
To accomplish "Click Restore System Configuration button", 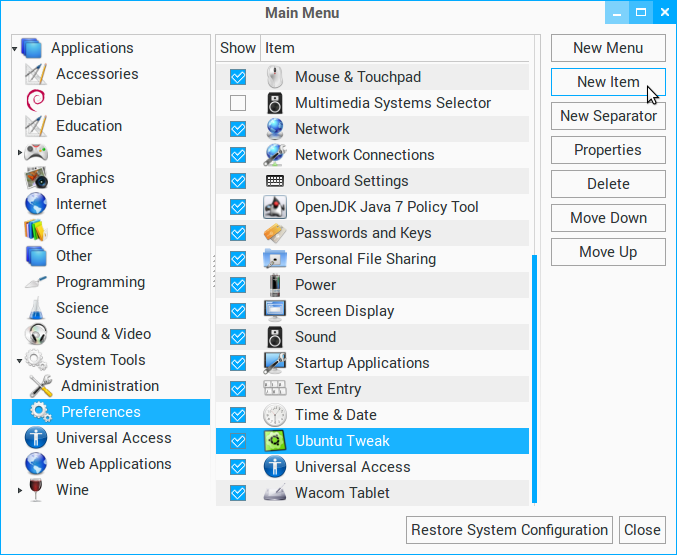I will (510, 530).
